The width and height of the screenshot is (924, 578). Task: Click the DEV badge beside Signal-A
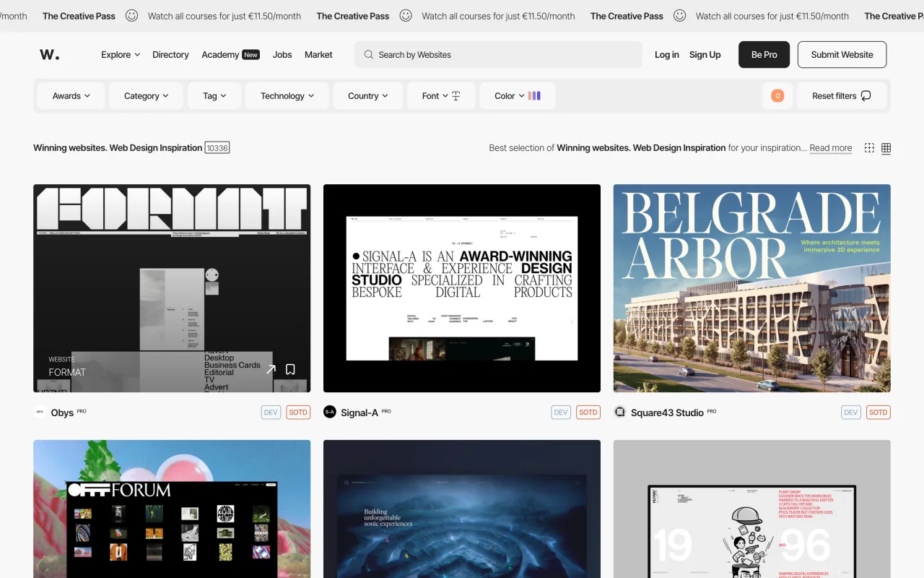(561, 413)
